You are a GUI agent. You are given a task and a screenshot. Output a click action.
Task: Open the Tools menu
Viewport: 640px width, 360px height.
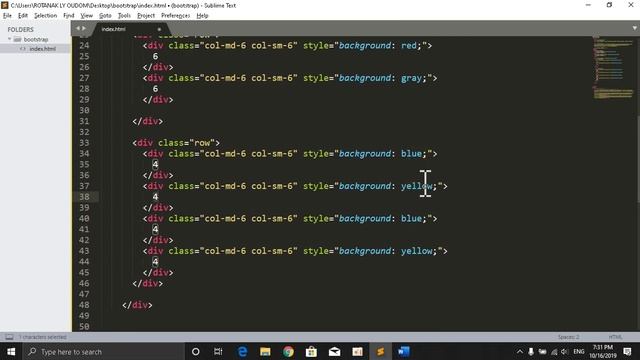124,16
